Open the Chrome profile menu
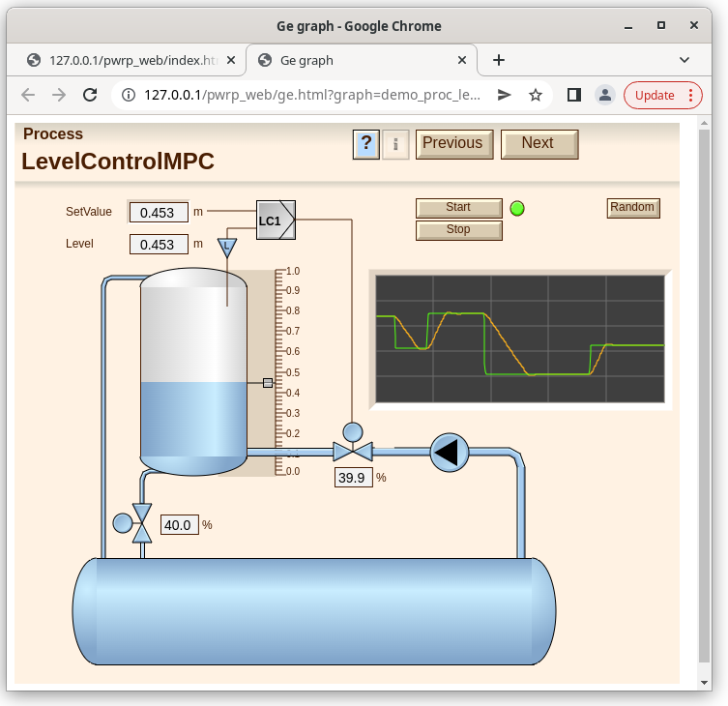Image resolution: width=728 pixels, height=706 pixels. pos(605,95)
